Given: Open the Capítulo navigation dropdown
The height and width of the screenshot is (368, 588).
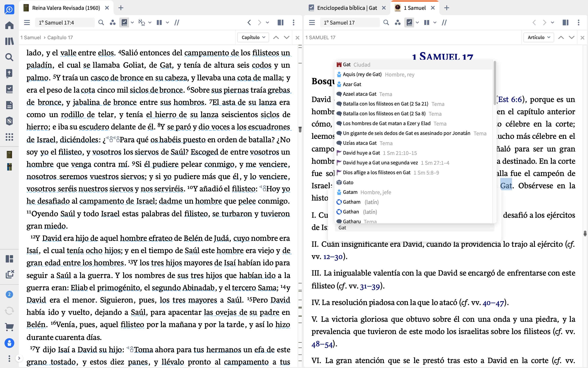Looking at the screenshot, I should pos(253,37).
